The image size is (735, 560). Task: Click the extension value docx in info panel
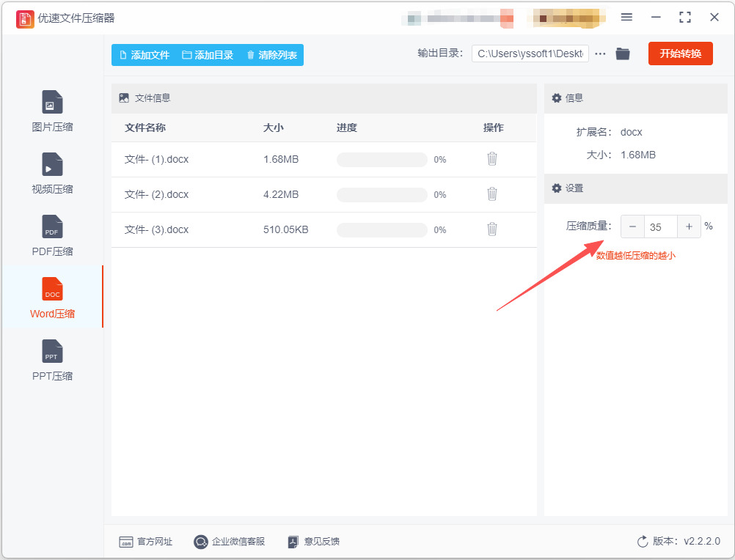631,133
